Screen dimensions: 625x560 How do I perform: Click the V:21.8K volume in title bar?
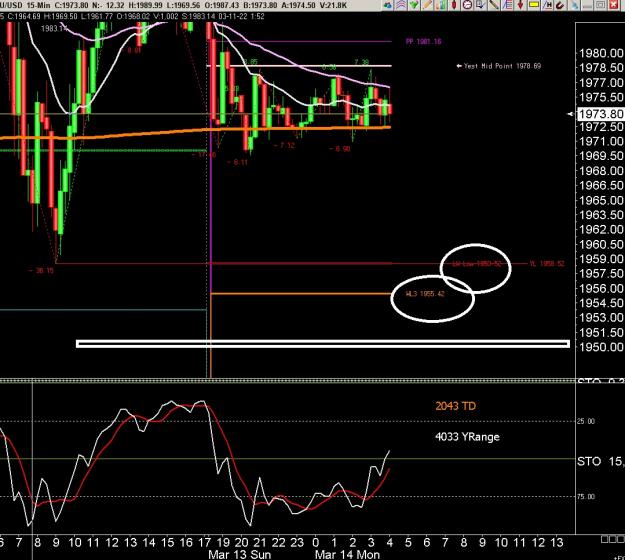point(333,6)
